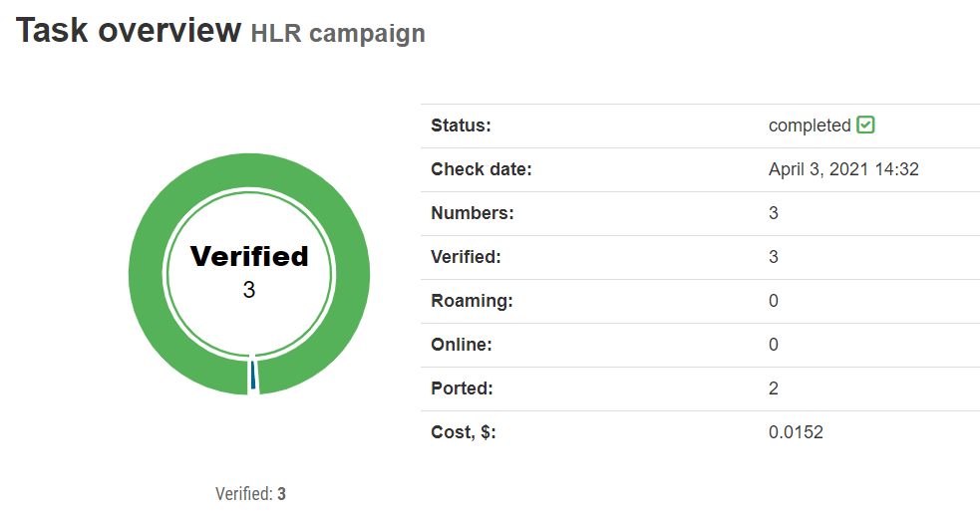Viewport: 980px width, 514px height.
Task: Click the Verified row label in table
Action: (466, 257)
